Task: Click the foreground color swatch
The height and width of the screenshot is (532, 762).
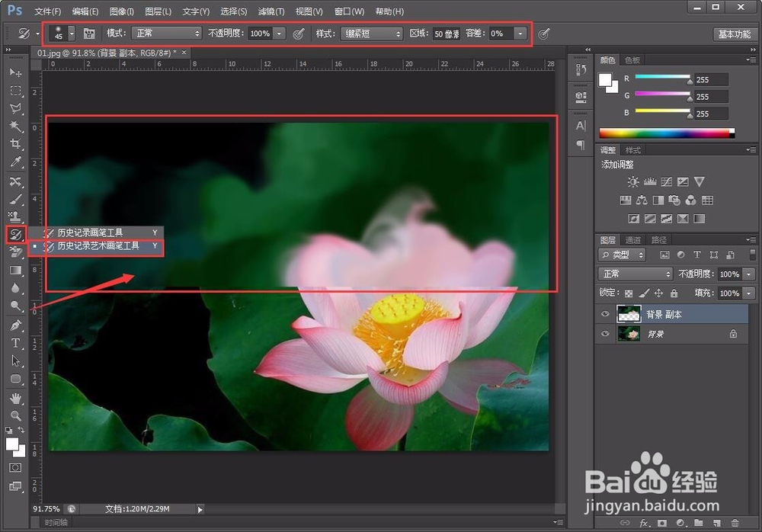Action: (x=11, y=444)
